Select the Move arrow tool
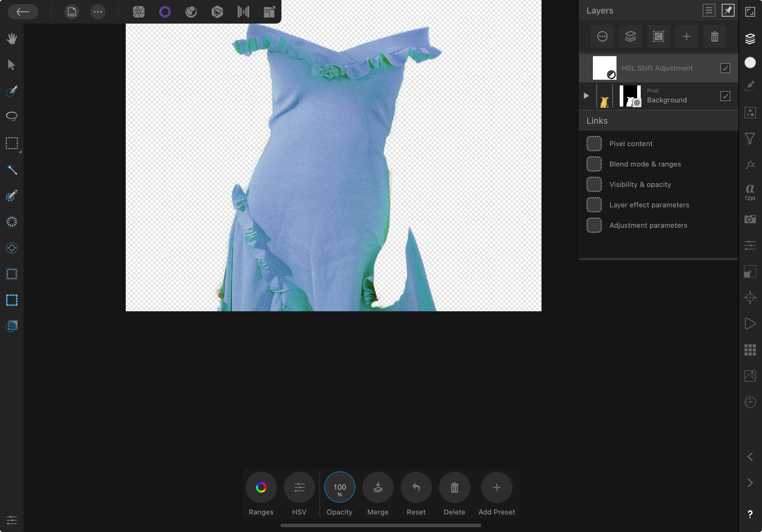Viewport: 762px width, 532px height. 11,65
